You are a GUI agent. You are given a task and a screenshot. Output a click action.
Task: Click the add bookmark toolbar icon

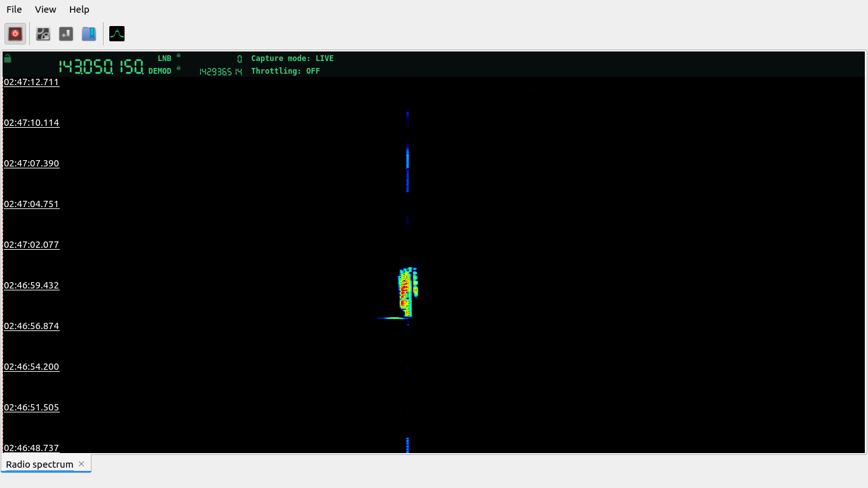pos(66,34)
